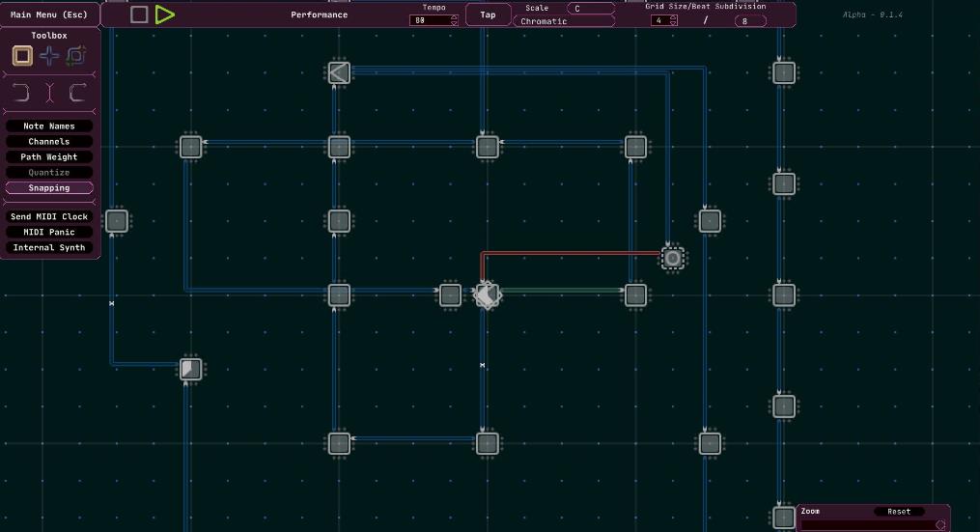Toggle Note Names display
The image size is (980, 532).
point(49,126)
